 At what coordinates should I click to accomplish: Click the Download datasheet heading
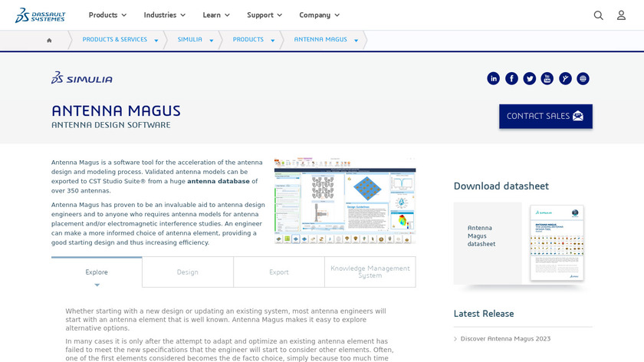(501, 186)
